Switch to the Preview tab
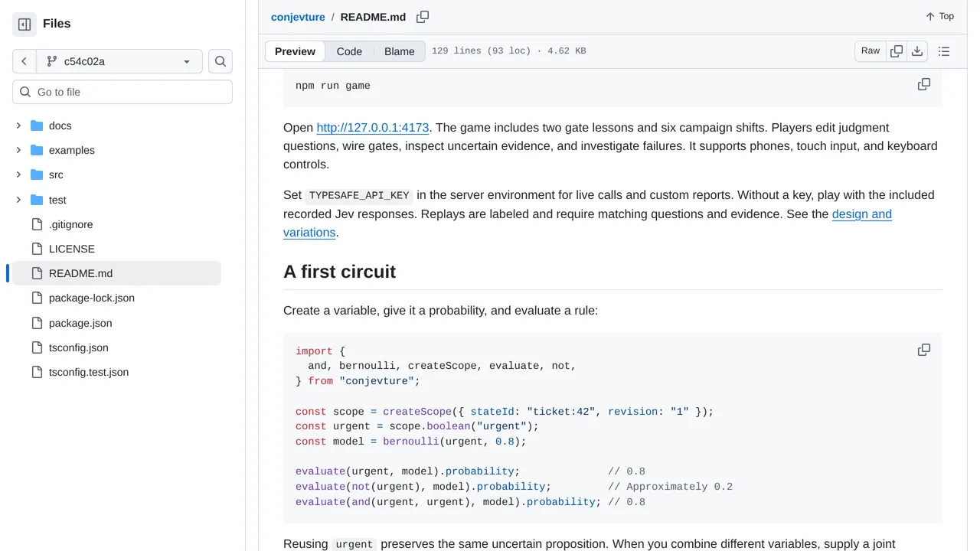 point(295,51)
